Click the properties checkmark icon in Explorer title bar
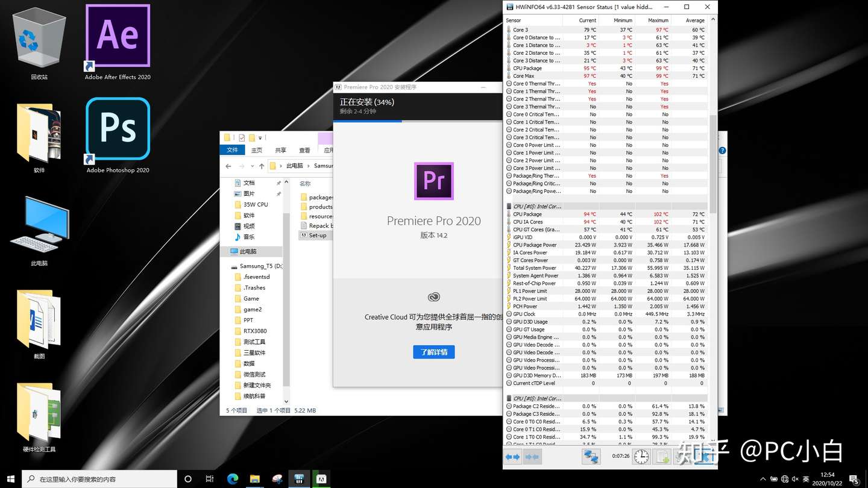Image resolution: width=868 pixels, height=488 pixels. [x=242, y=138]
